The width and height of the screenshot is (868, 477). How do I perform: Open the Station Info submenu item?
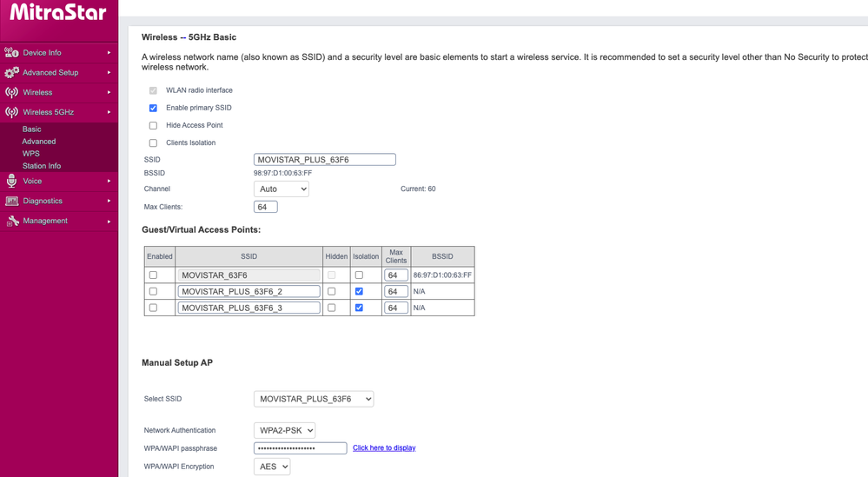coord(42,165)
